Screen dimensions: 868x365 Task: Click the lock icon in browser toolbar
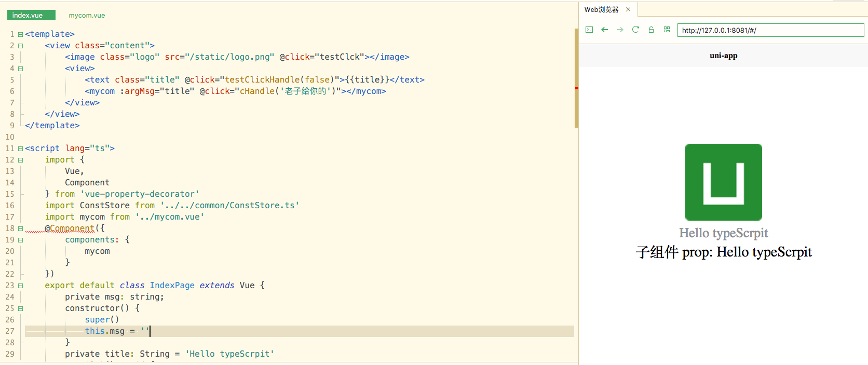(x=651, y=30)
